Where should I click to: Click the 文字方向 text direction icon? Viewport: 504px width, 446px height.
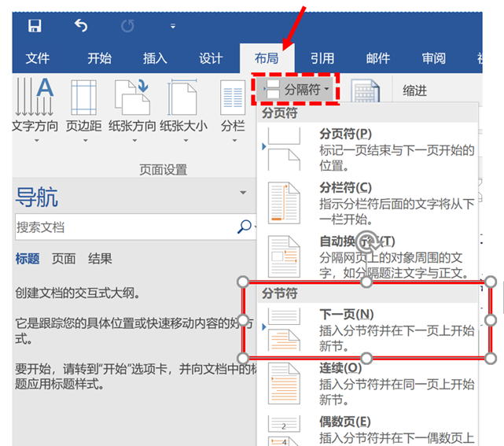tap(35, 97)
